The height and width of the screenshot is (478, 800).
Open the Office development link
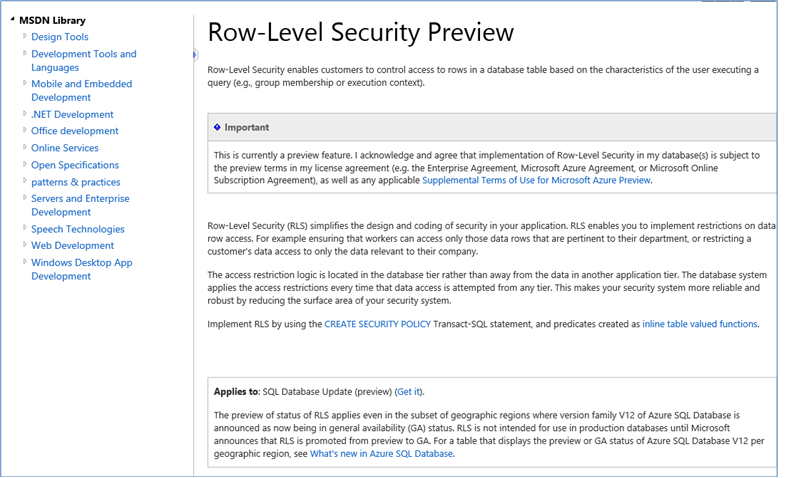74,131
